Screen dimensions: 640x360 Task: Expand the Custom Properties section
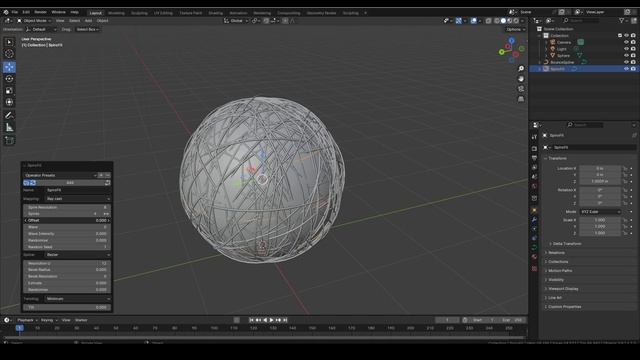pos(564,307)
